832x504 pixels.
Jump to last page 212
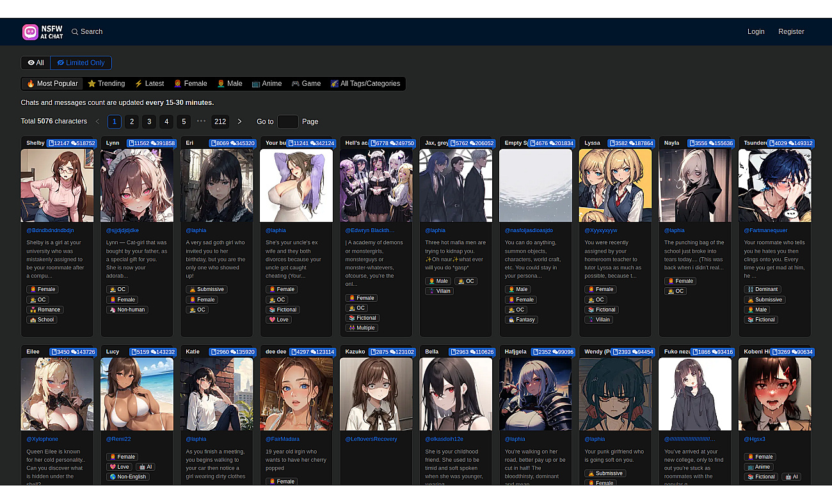(220, 122)
